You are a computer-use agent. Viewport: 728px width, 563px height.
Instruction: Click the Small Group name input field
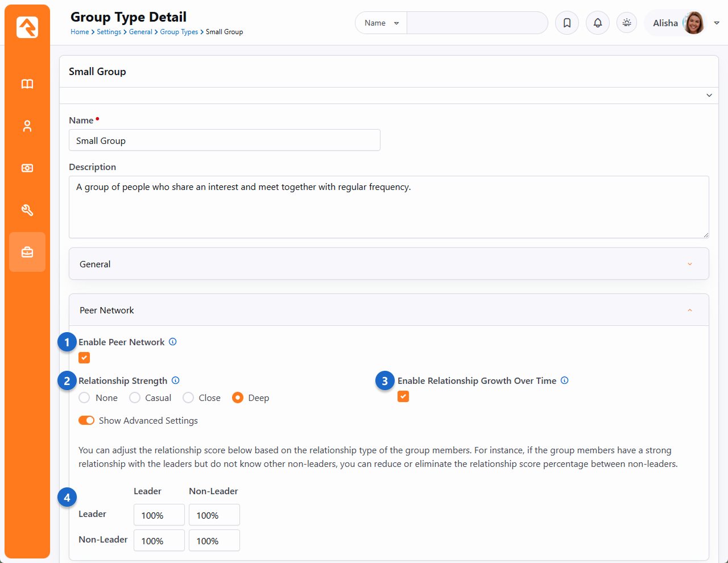tap(224, 140)
